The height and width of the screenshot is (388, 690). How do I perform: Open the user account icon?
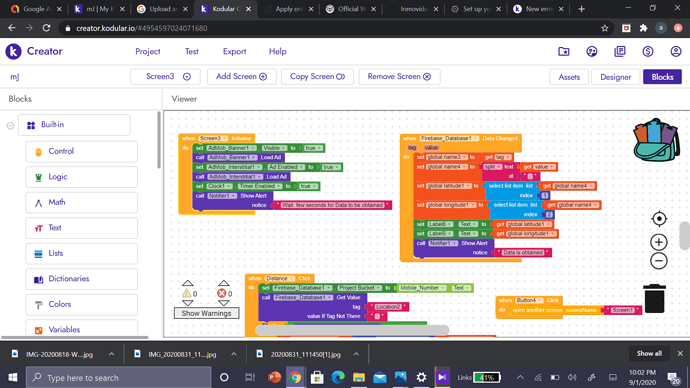tap(675, 51)
